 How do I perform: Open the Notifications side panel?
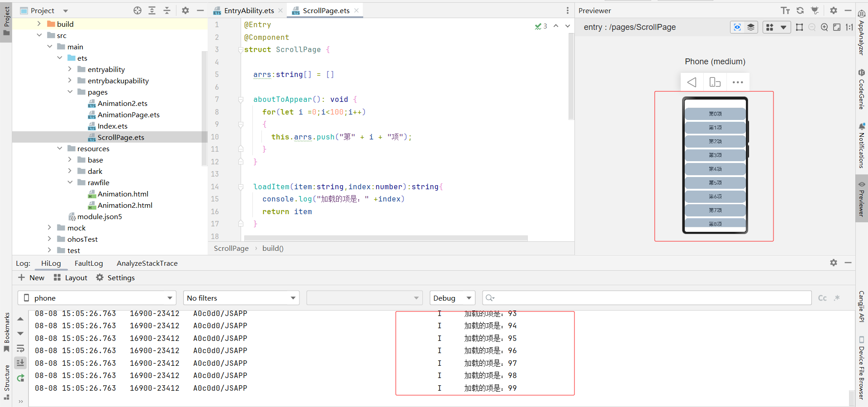862,145
